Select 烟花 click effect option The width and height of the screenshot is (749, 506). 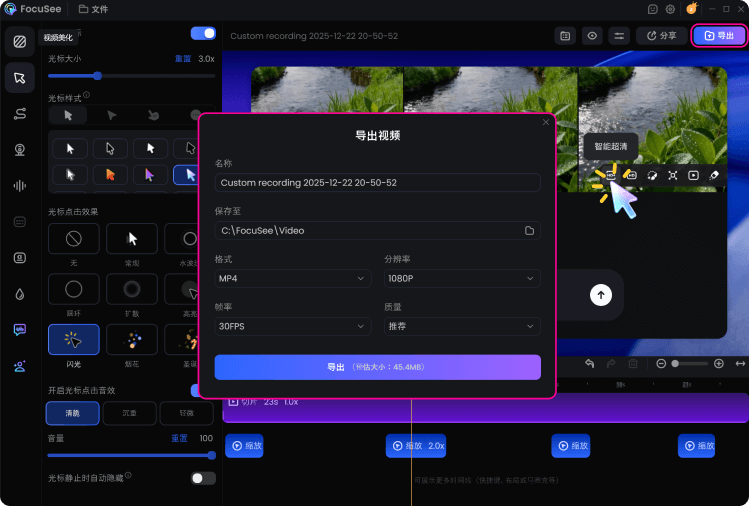(x=132, y=339)
